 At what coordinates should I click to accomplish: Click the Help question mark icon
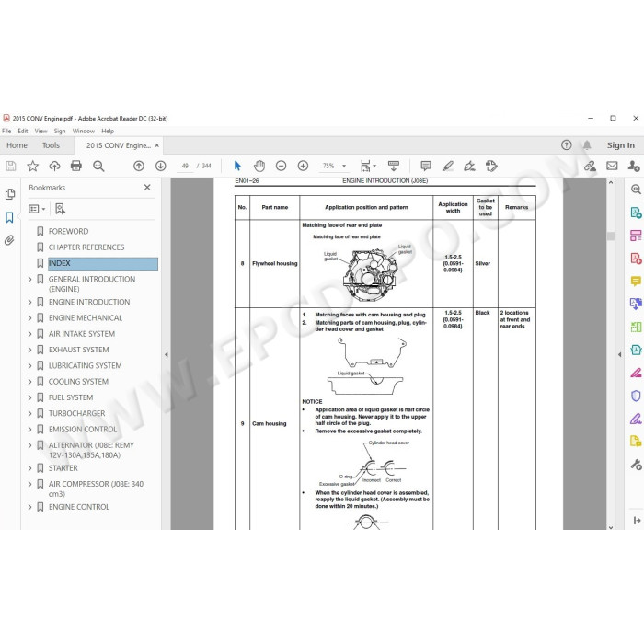coord(567,145)
